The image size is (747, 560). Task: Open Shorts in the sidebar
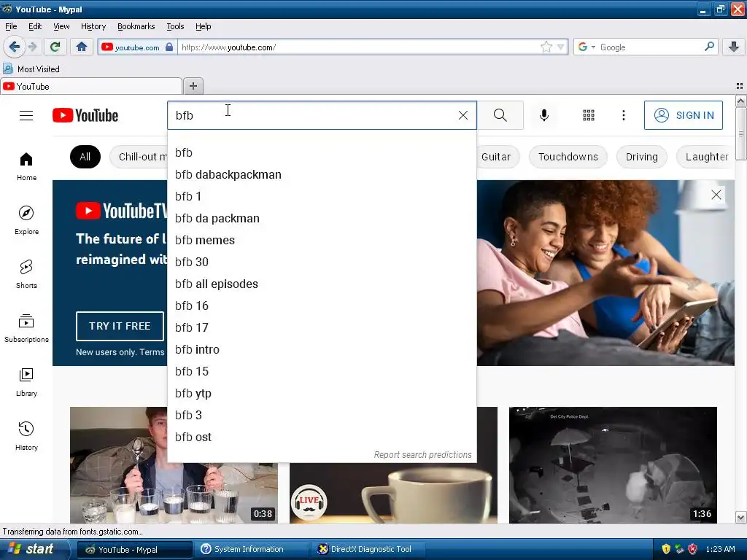pyautogui.click(x=26, y=274)
